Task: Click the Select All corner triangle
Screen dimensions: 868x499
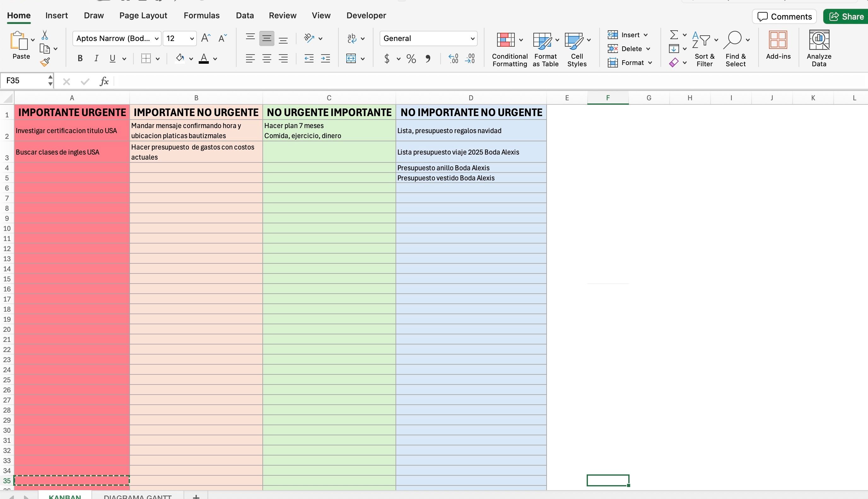Action: (8, 98)
